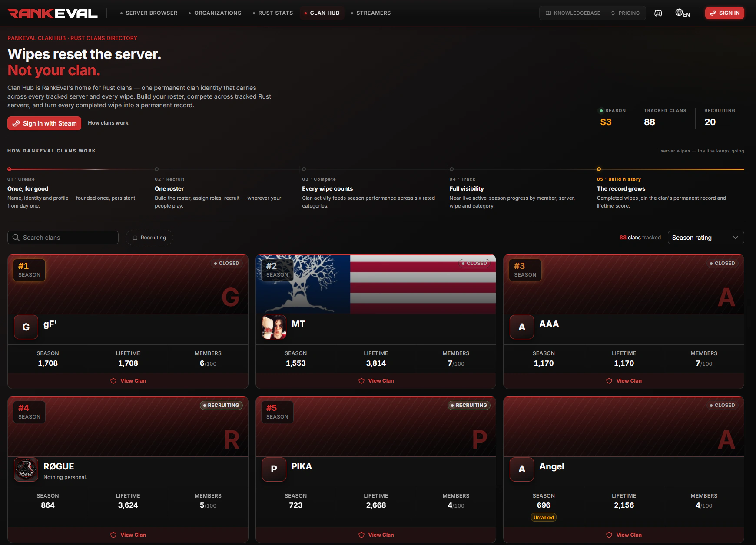Toggle the Recruiting filter chip
The height and width of the screenshot is (545, 756).
149,238
